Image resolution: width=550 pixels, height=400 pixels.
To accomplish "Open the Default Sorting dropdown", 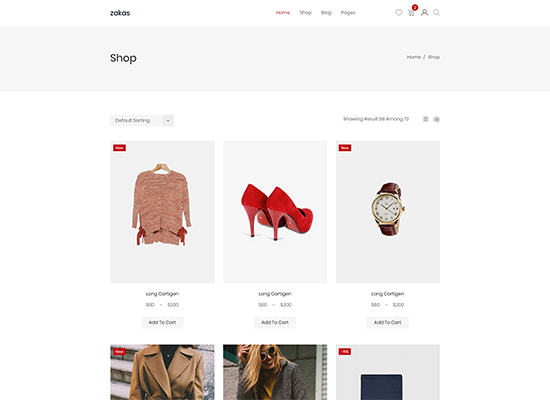I will pyautogui.click(x=142, y=120).
